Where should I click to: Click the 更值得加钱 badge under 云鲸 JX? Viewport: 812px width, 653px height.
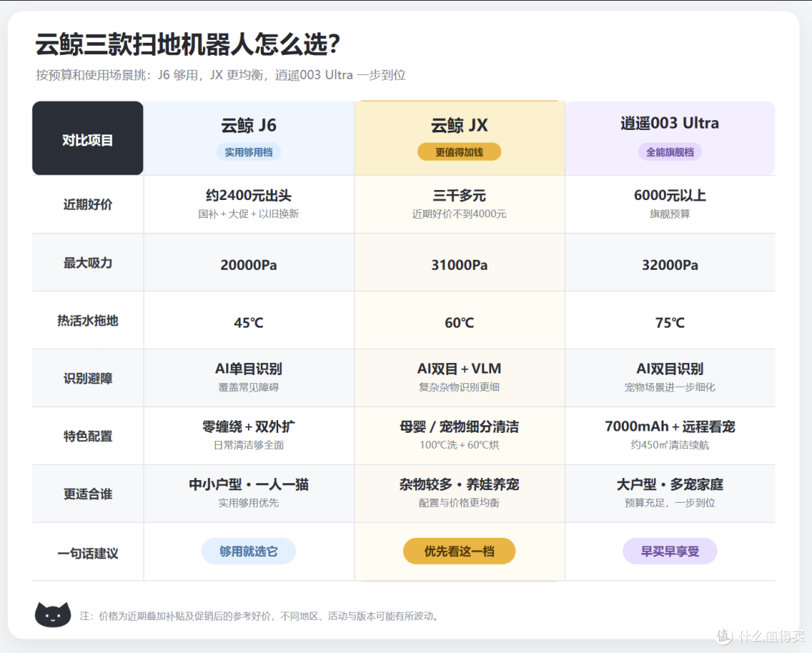[459, 152]
